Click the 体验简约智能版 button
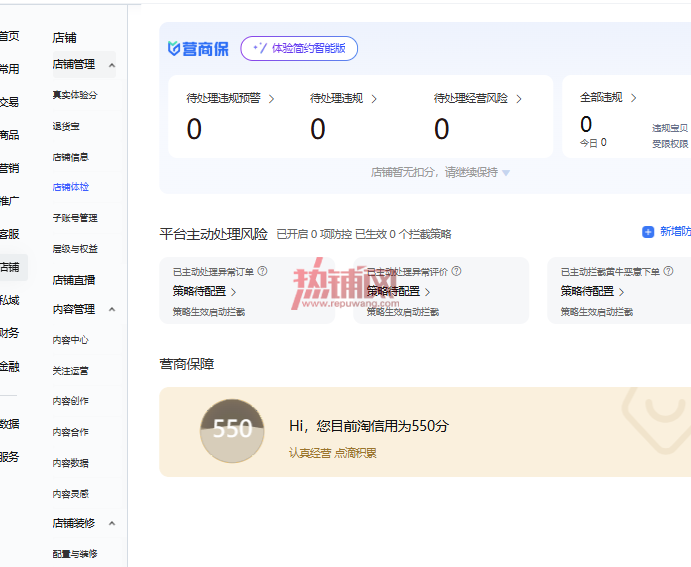 [299, 48]
